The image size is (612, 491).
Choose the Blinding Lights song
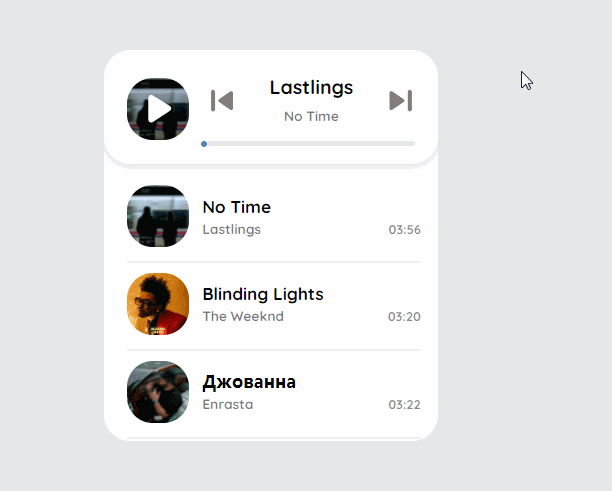pos(263,294)
